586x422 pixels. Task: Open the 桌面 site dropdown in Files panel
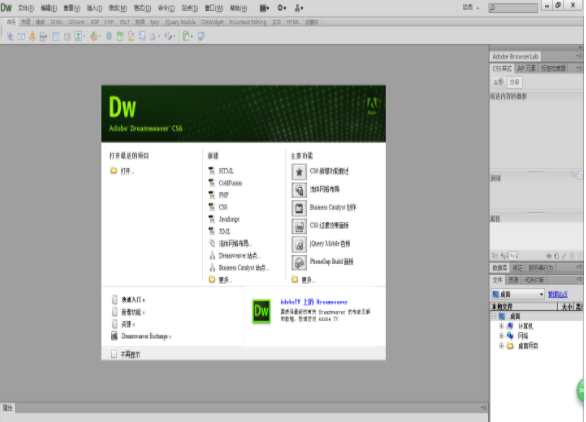pyautogui.click(x=518, y=294)
